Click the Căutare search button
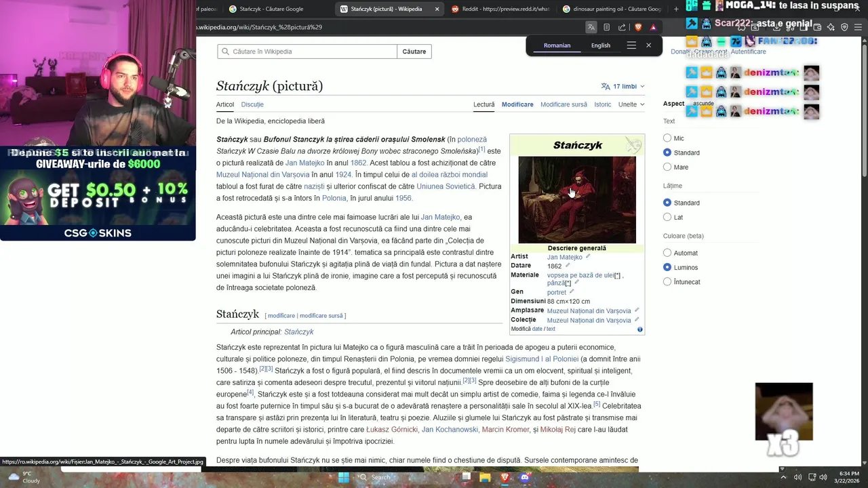This screenshot has width=868, height=488. [x=414, y=52]
